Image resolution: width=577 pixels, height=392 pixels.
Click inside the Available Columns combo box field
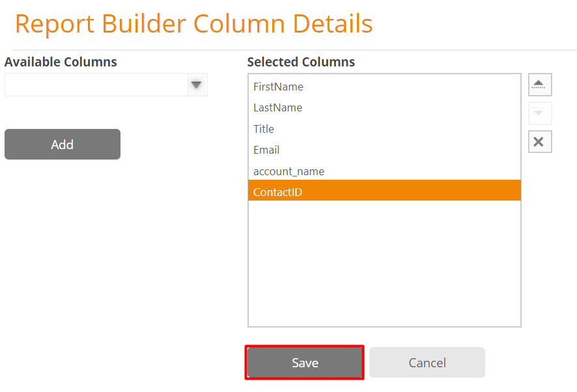pyautogui.click(x=96, y=85)
